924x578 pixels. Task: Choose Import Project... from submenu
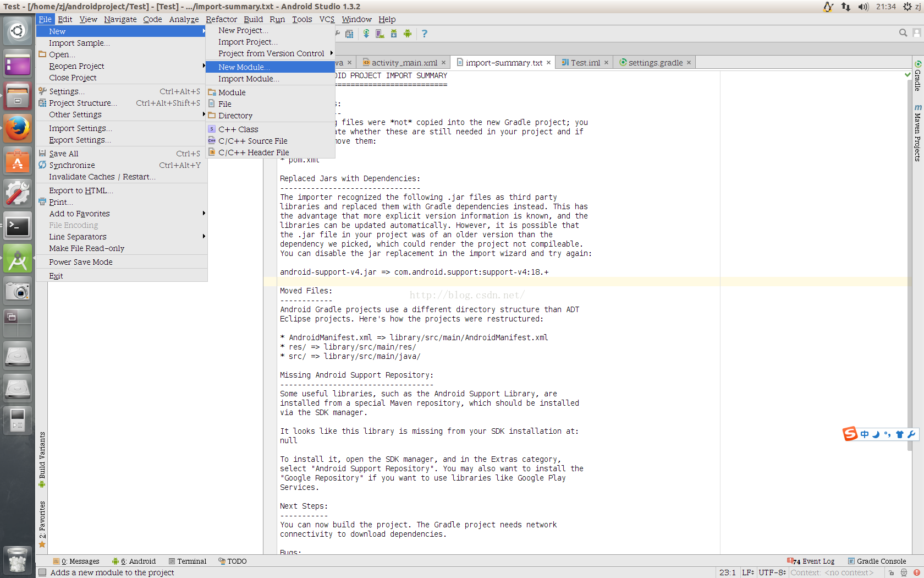(270, 42)
